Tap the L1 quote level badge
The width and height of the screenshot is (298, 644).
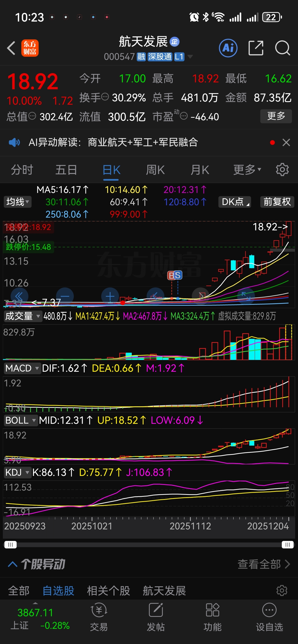[179, 57]
